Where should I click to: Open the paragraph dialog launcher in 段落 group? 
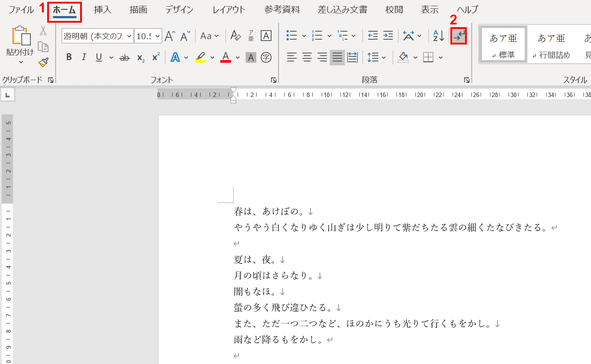tap(466, 80)
